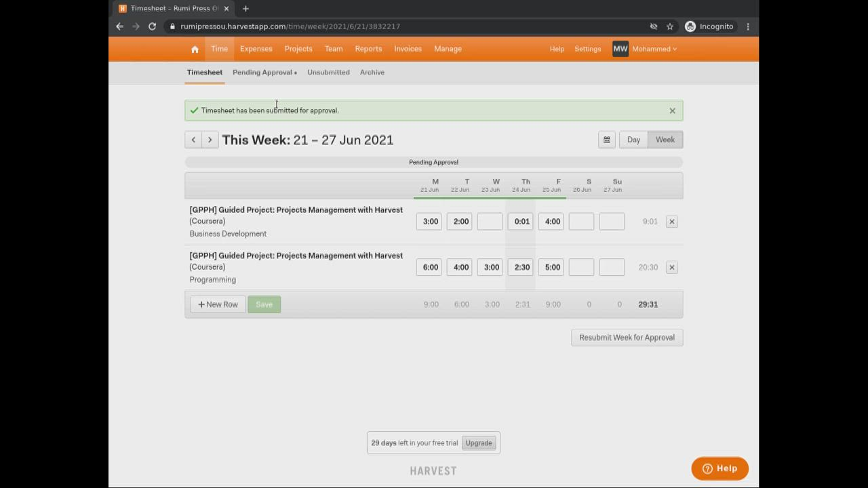The width and height of the screenshot is (868, 488).
Task: Switch to Week view
Action: point(665,140)
